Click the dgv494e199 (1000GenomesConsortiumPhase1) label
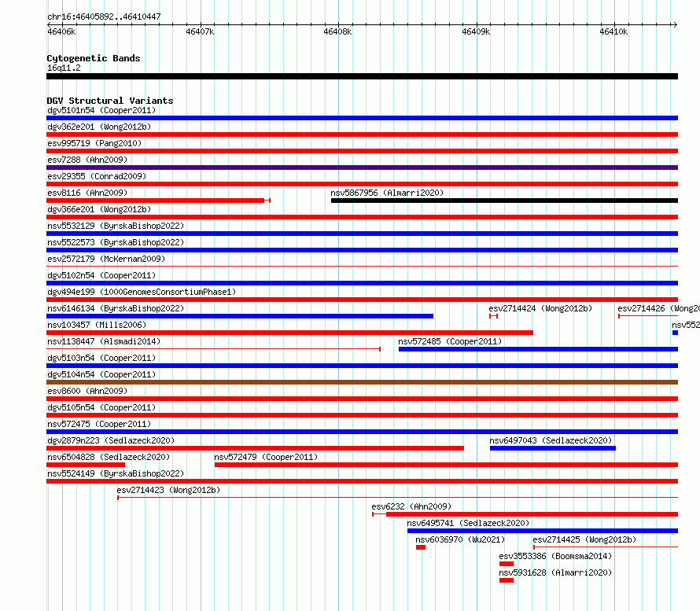The image size is (700, 611). 142,292
